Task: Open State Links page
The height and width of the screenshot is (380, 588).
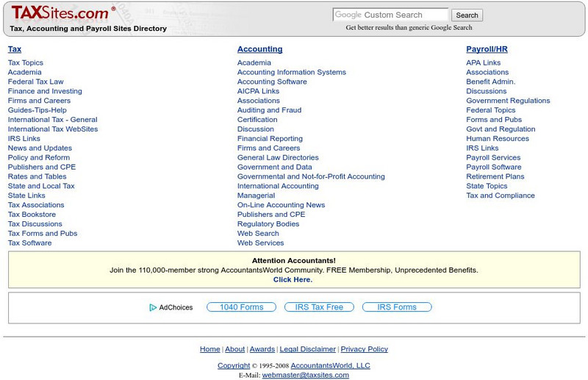Action: (x=26, y=196)
